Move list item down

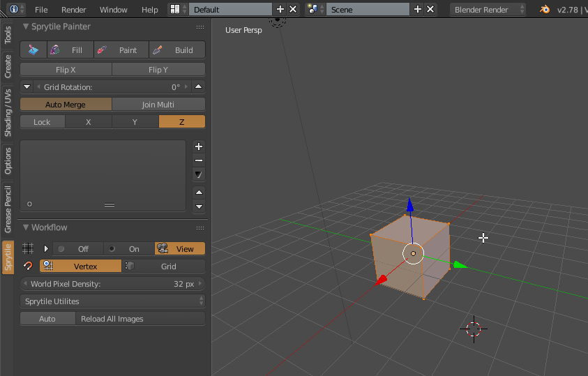(x=199, y=206)
